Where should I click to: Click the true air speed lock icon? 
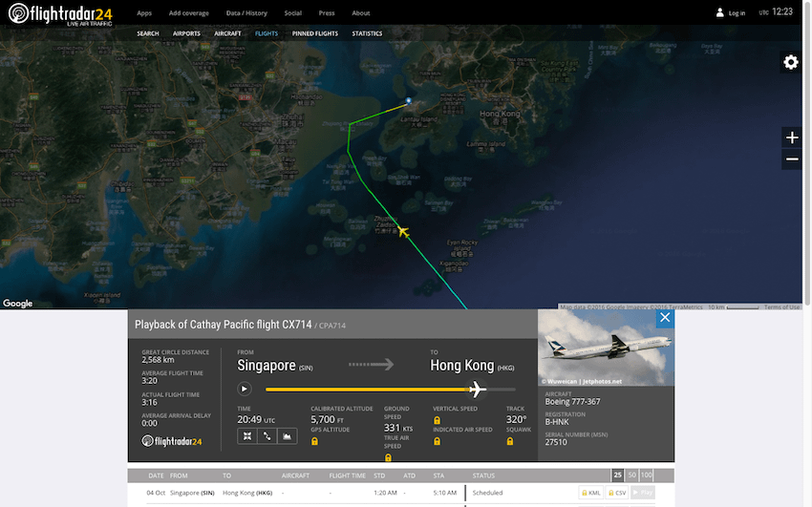click(x=388, y=457)
